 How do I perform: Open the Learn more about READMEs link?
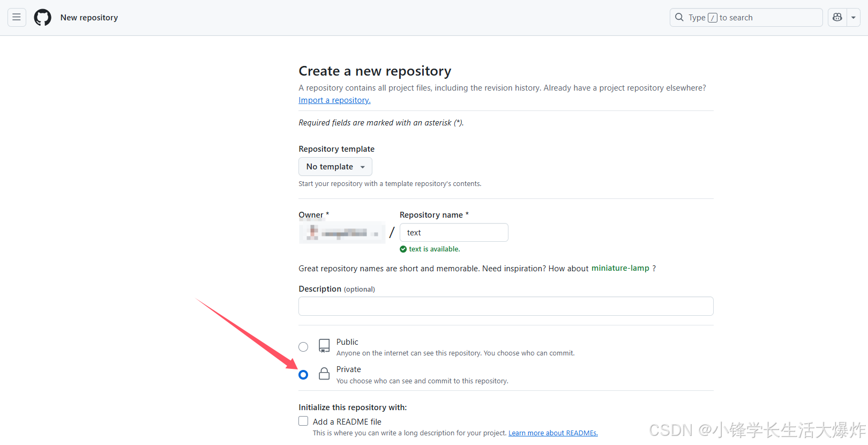[x=553, y=433]
